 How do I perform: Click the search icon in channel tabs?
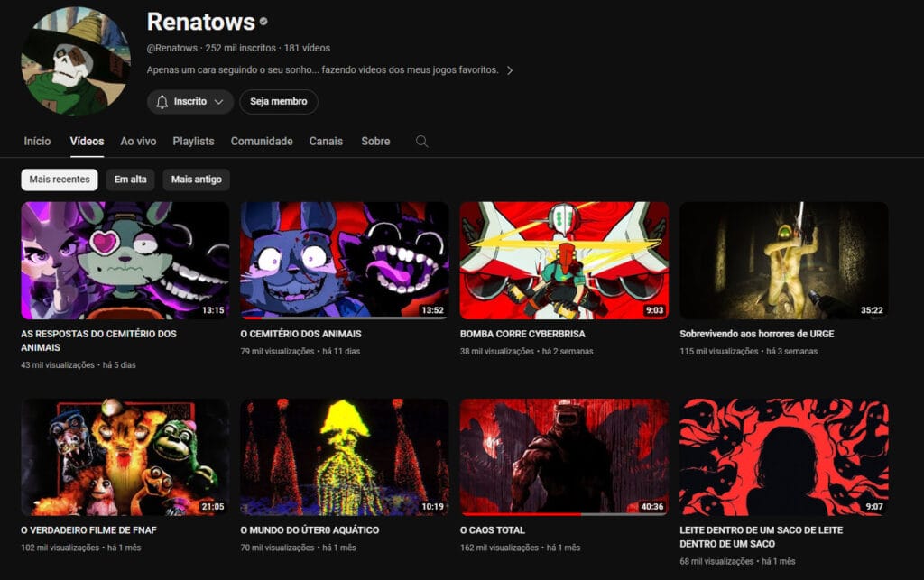pos(421,142)
